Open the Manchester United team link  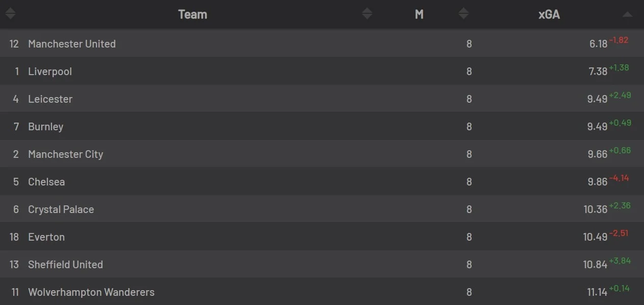click(x=72, y=44)
